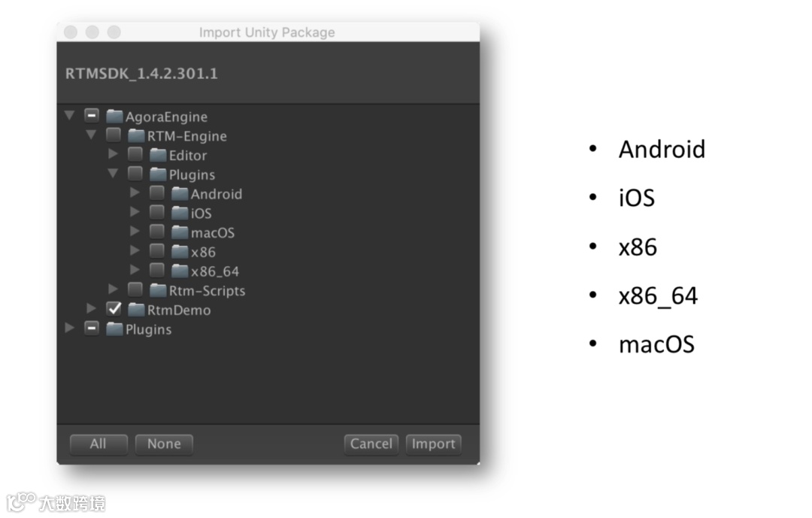The width and height of the screenshot is (812, 518).
Task: Click the Import button
Action: click(434, 444)
